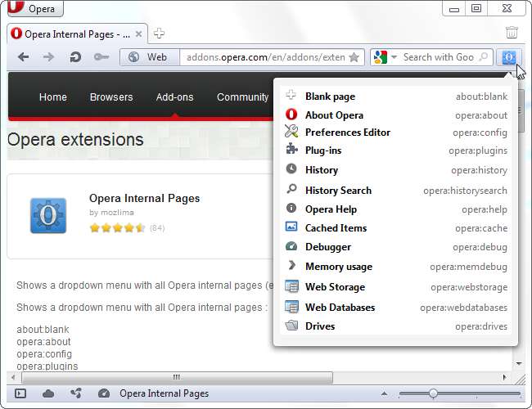Screen dimensions: 532x409
Task: Open the Cached Items entry
Action: click(396, 228)
